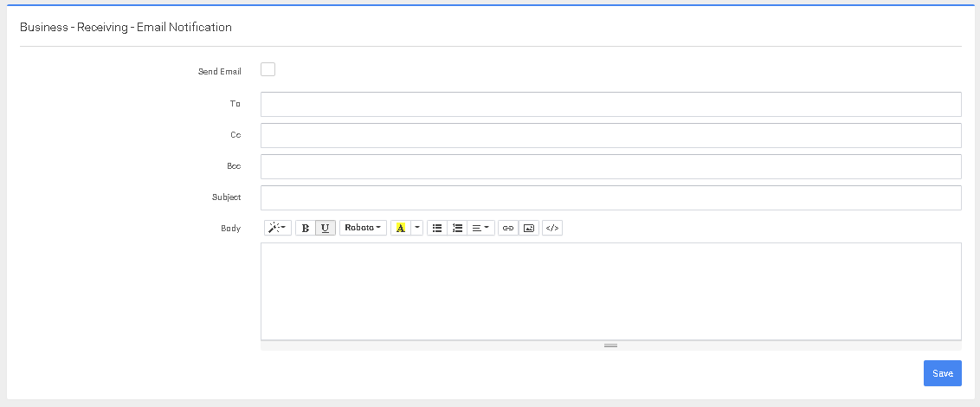Viewport: 980px width, 407px height.
Task: Apply the yellow highlight text color
Action: pos(401,228)
